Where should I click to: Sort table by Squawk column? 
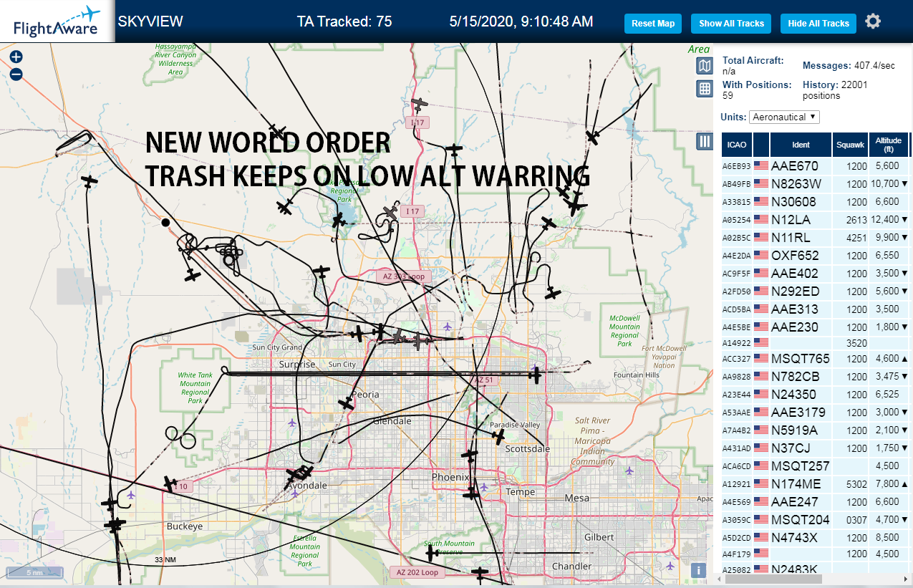click(x=850, y=145)
